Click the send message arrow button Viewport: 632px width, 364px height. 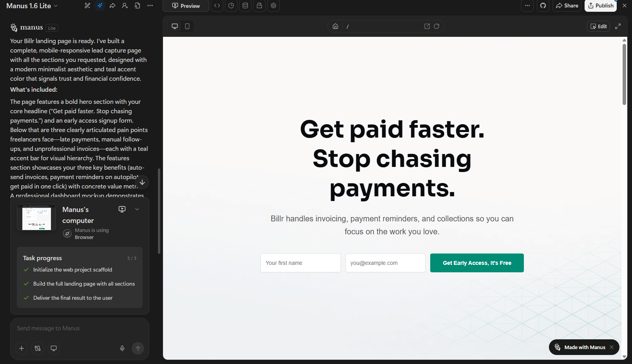click(138, 348)
